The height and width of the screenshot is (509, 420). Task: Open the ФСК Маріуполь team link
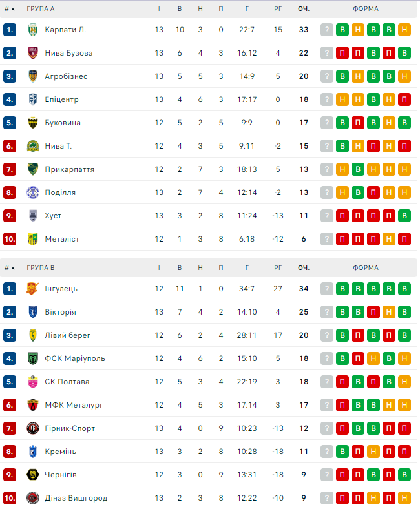75,358
